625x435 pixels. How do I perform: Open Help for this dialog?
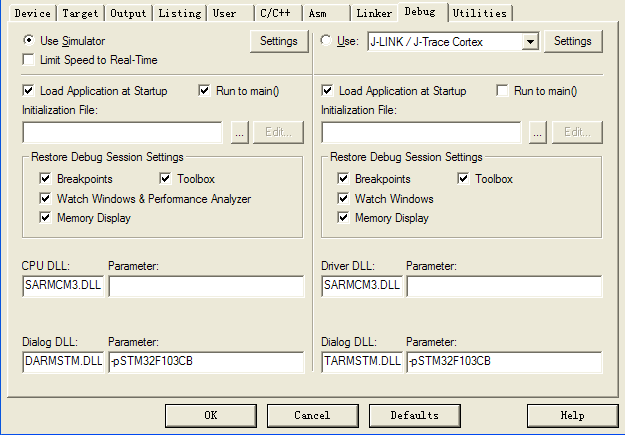[x=572, y=415]
